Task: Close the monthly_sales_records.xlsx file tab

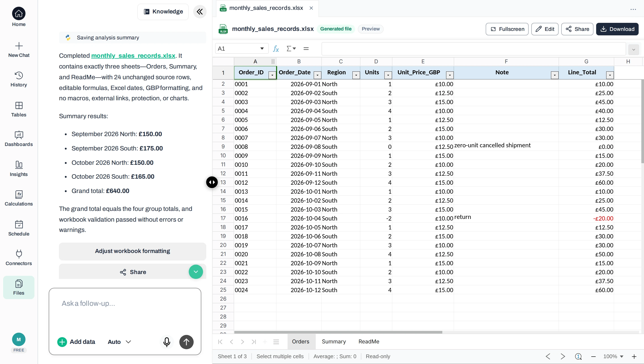Action: click(311, 8)
